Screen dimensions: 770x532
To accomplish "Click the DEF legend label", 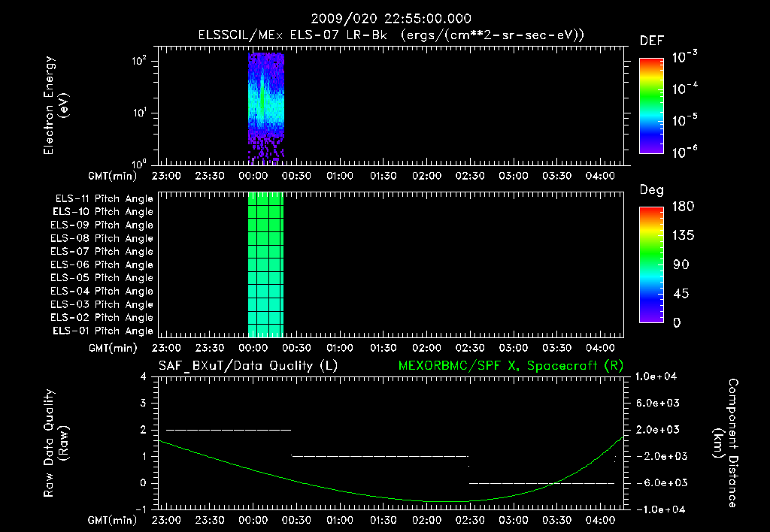I will (x=652, y=41).
